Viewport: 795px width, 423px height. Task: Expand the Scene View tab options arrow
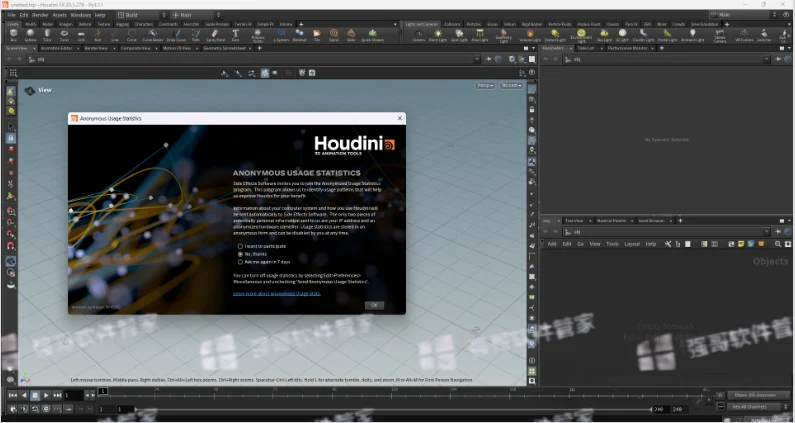point(34,48)
